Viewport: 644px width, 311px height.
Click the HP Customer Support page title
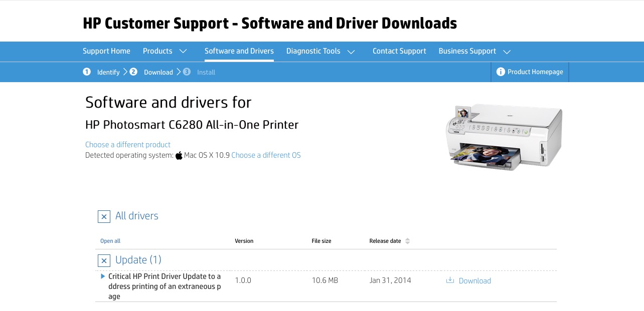click(x=270, y=23)
